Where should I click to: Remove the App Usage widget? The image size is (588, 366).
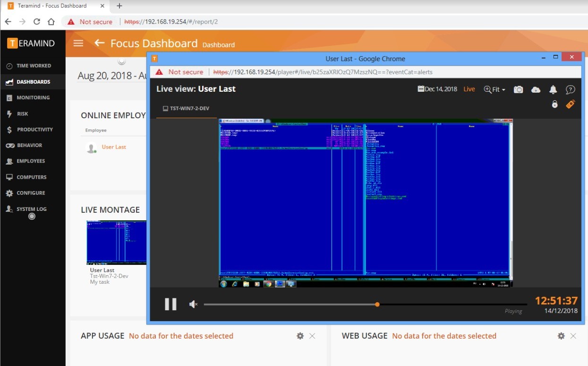(312, 336)
